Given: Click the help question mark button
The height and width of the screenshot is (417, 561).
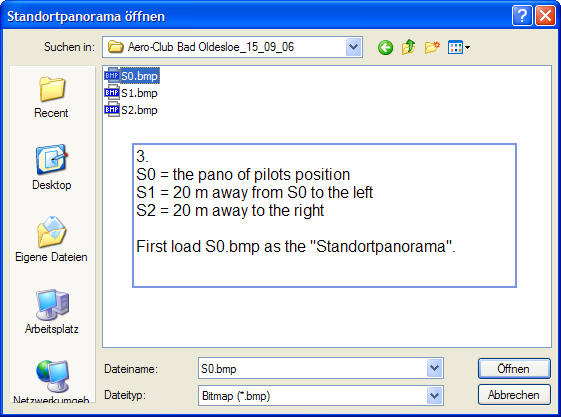Looking at the screenshot, I should [522, 16].
